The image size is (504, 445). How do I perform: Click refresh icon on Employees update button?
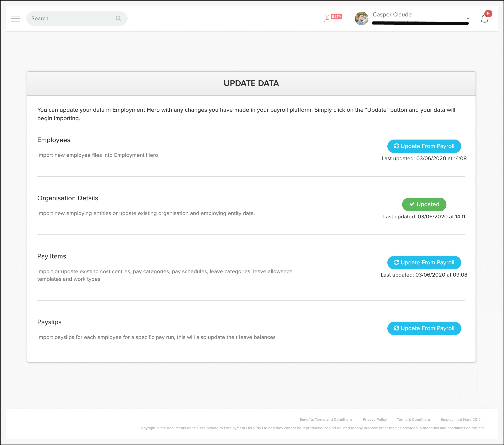coord(396,146)
